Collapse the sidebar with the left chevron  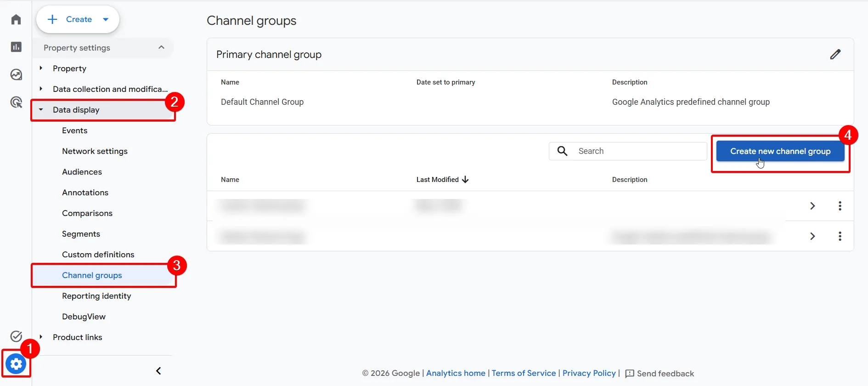pos(158,371)
